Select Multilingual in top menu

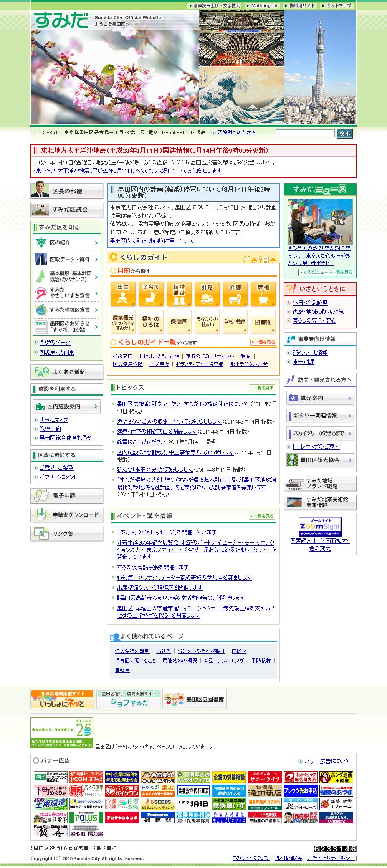262,6
